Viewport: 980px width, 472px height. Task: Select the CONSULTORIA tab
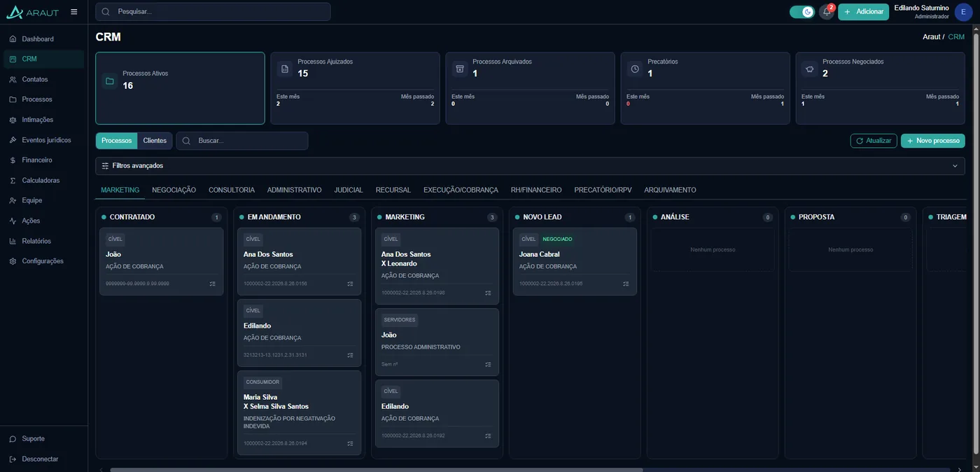[232, 190]
